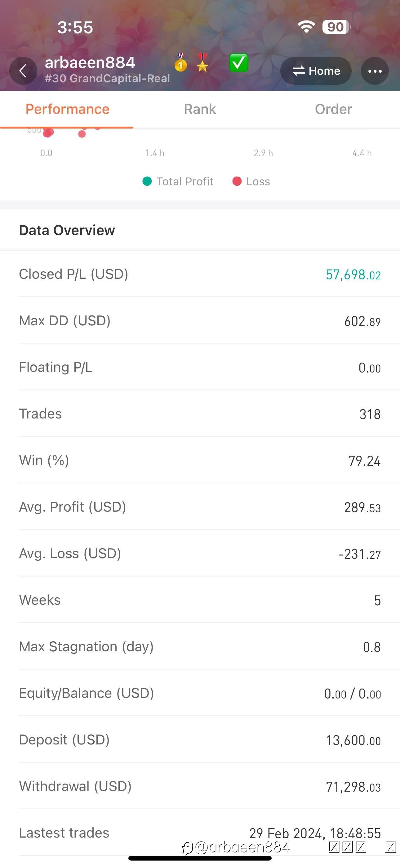Tap a red loss dot on the chart
The image size is (400, 868).
tap(82, 134)
